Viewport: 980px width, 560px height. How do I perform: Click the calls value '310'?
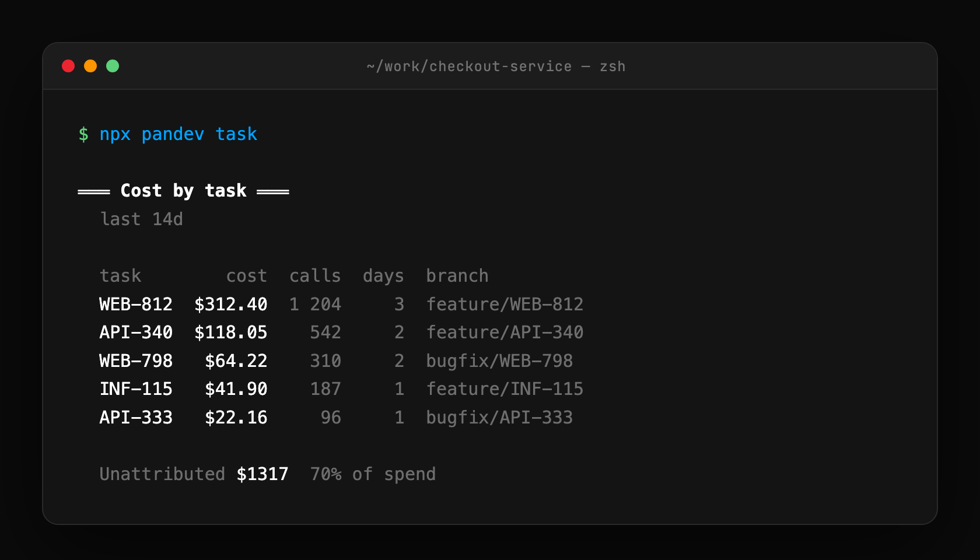325,361
